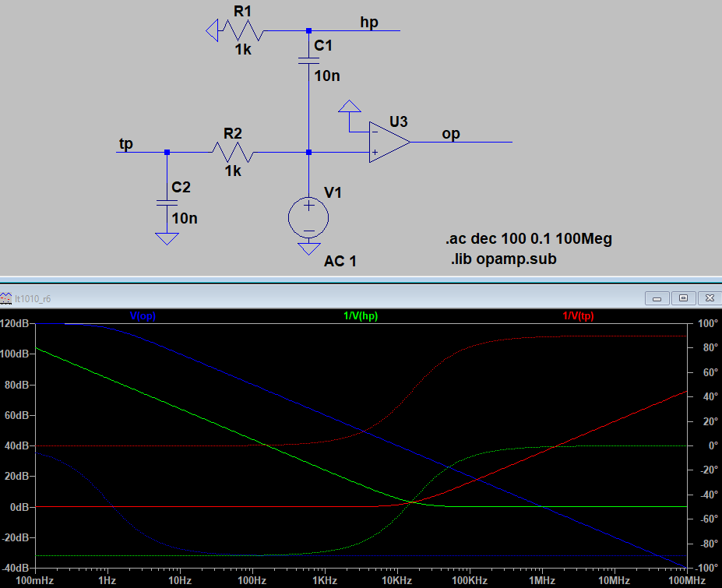Click the op net label
Viewport: 722px width, 588px height.
[x=451, y=134]
